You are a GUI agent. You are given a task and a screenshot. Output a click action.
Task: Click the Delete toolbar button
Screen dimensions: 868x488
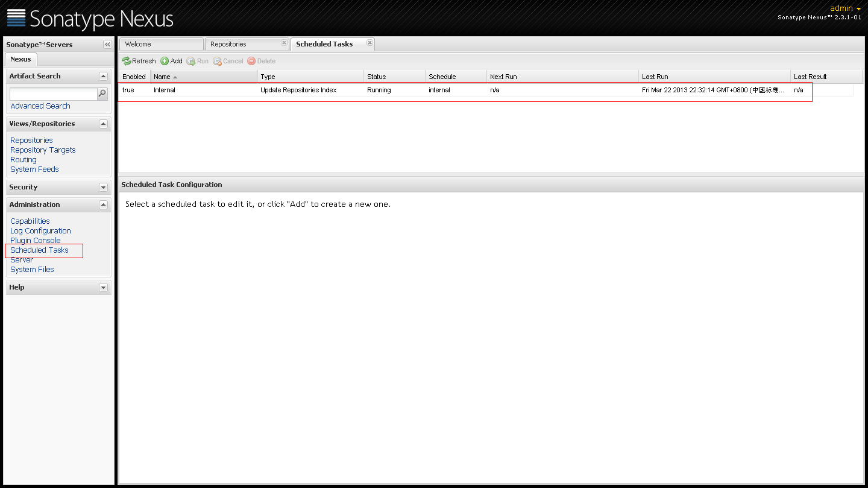pyautogui.click(x=261, y=61)
